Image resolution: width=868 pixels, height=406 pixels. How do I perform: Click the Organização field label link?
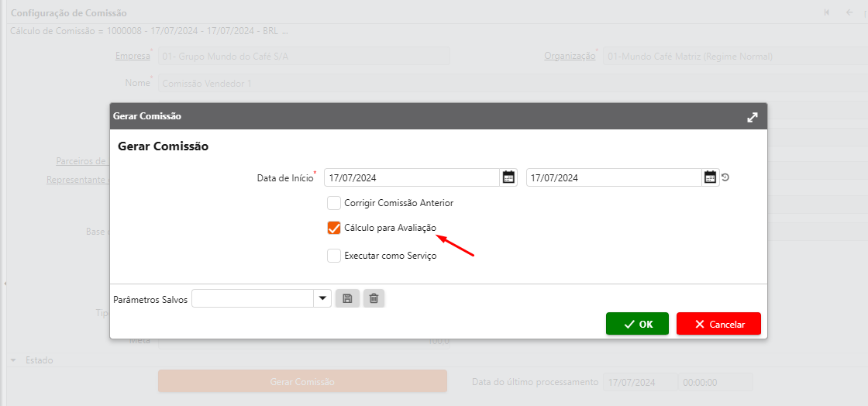570,56
